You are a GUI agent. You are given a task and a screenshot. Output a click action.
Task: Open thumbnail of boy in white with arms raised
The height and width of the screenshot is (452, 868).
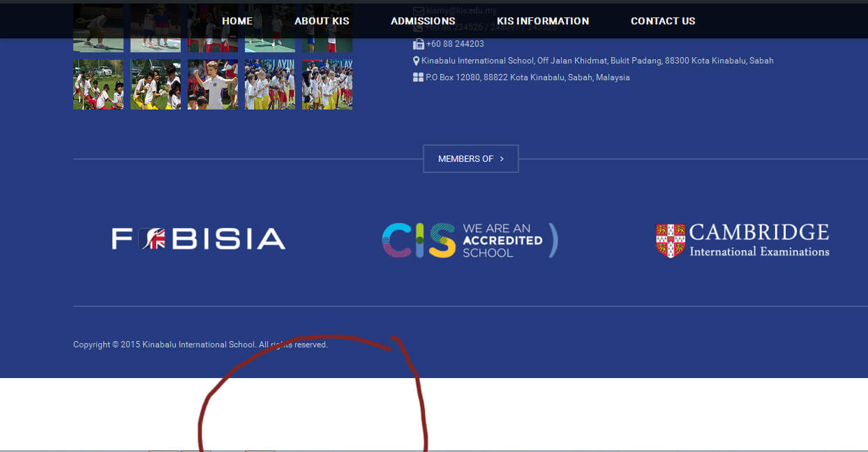213,84
